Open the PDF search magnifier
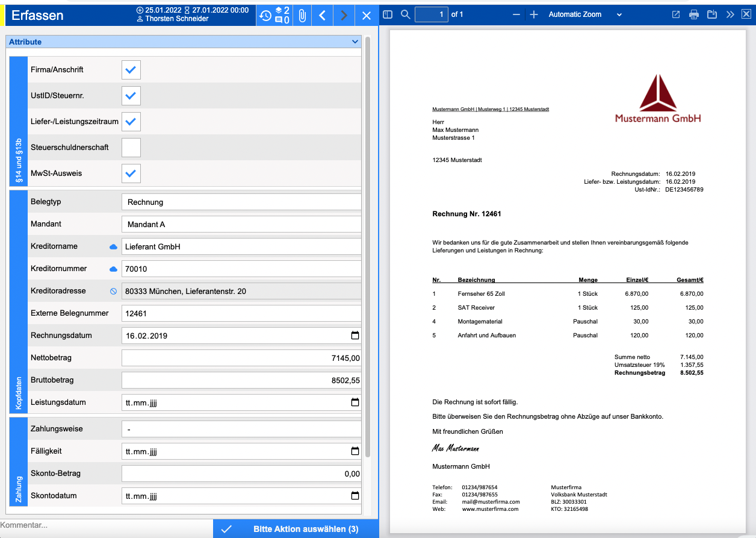This screenshot has height=538, width=756. (406, 14)
